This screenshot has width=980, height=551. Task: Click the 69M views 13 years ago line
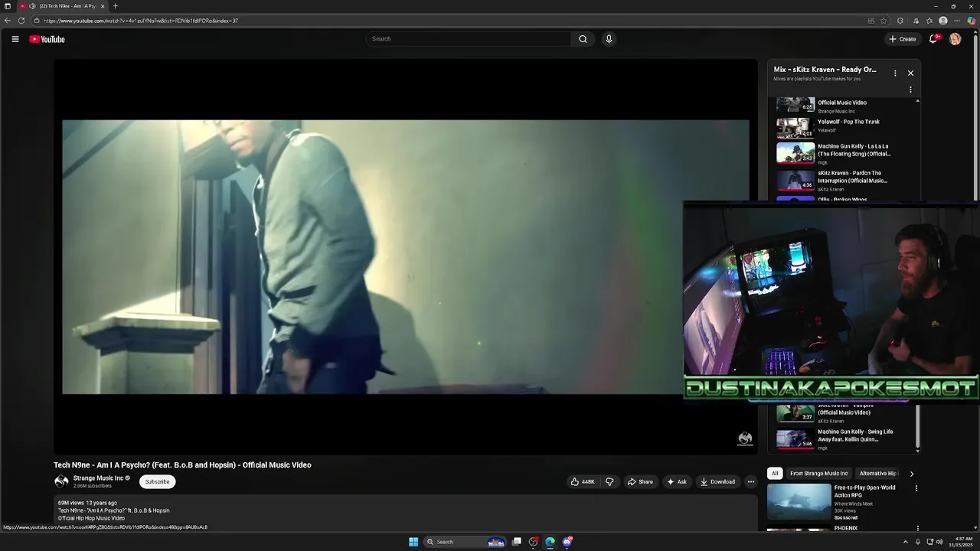click(x=87, y=503)
